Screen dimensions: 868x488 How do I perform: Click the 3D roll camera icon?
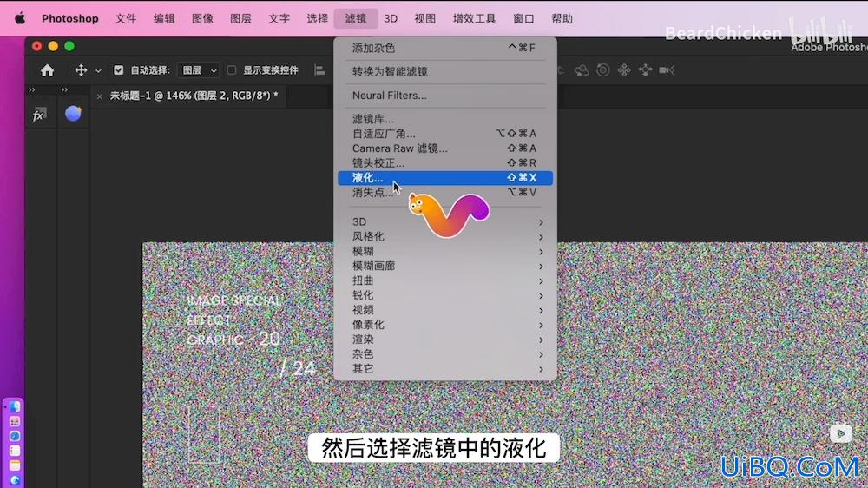tap(603, 70)
